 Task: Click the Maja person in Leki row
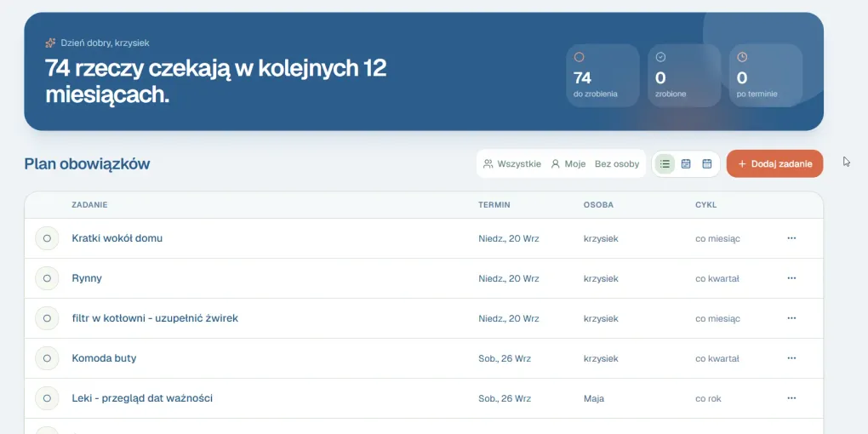pos(593,398)
